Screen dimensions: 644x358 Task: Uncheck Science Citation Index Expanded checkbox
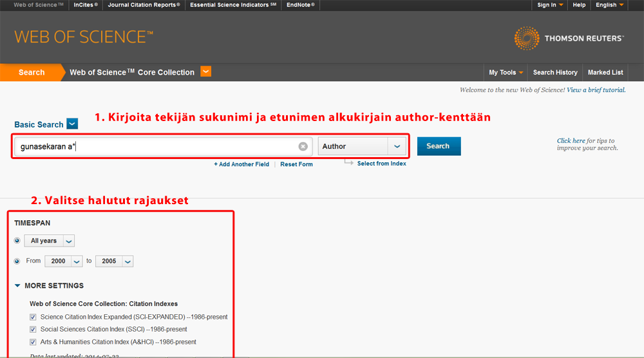(33, 317)
